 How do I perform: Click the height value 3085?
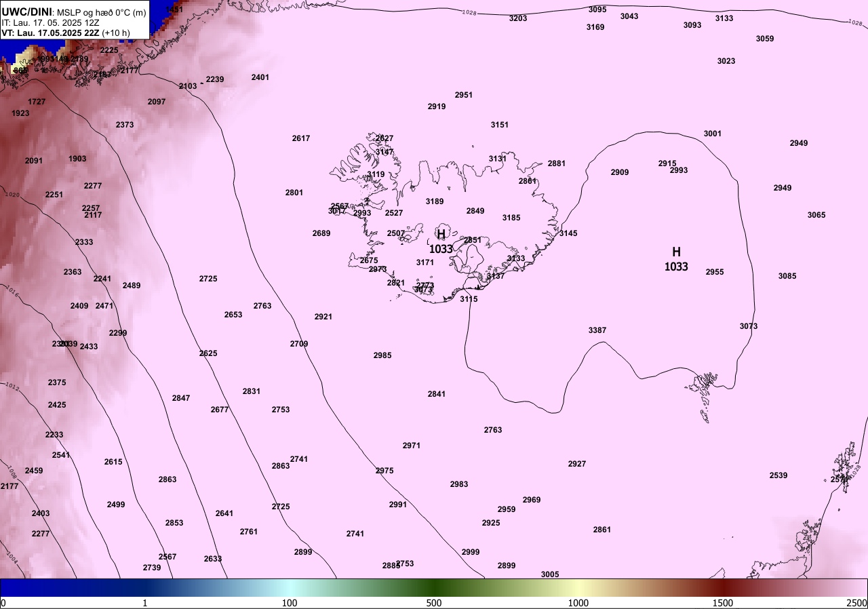(x=787, y=276)
